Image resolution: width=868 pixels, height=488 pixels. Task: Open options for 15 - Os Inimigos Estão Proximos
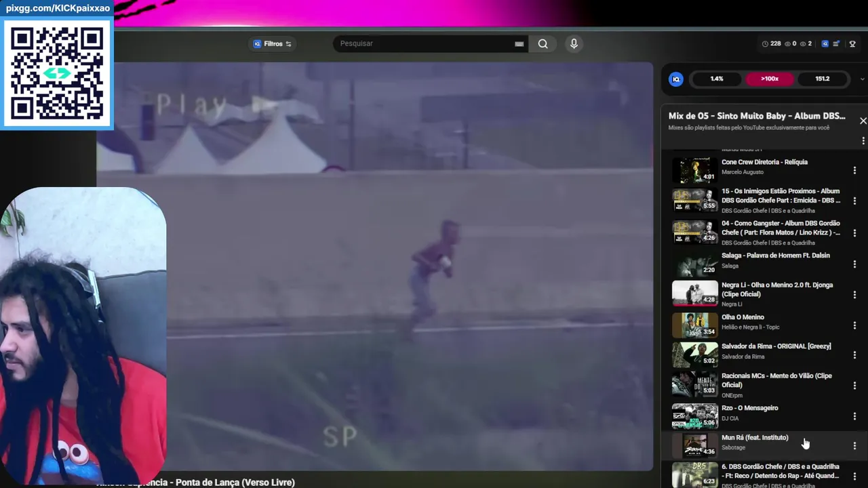click(854, 201)
